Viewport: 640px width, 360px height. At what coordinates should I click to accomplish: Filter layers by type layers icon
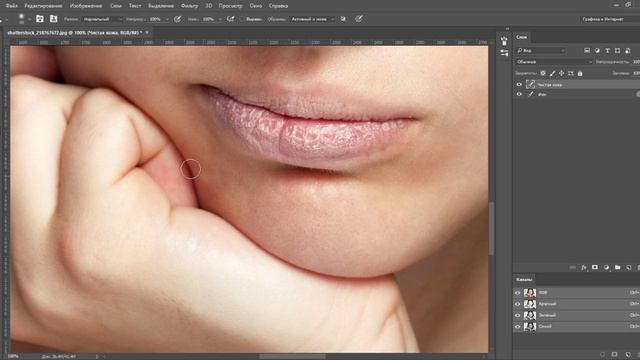tap(607, 51)
